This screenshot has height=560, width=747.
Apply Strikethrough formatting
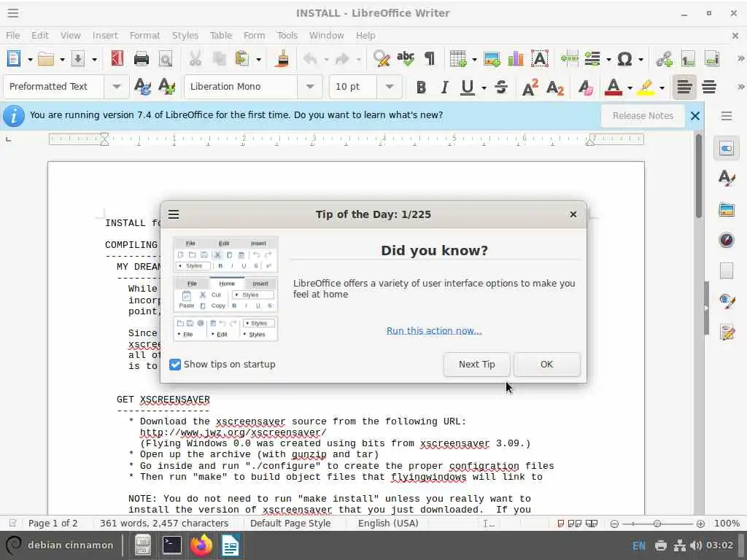500,87
